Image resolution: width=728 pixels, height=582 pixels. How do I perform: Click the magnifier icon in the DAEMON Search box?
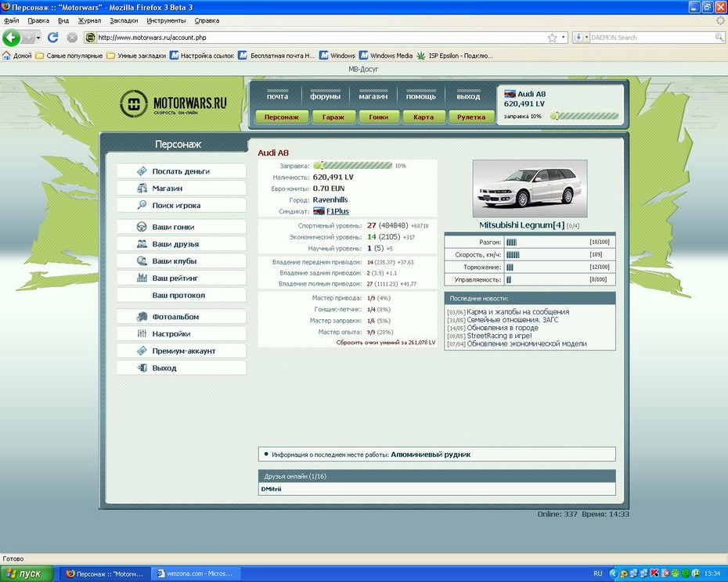[719, 37]
